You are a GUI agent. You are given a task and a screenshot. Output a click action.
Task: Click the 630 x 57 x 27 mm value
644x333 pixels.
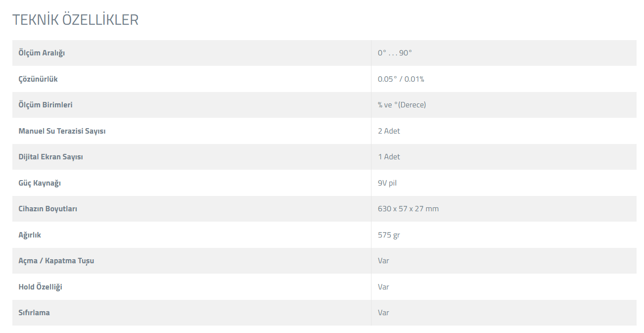click(408, 209)
